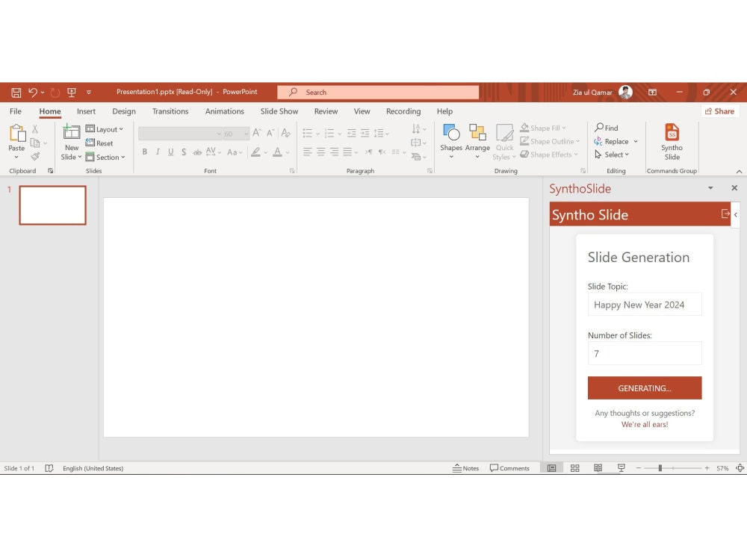
Task: Click the Number of Slides input field
Action: pyautogui.click(x=644, y=353)
